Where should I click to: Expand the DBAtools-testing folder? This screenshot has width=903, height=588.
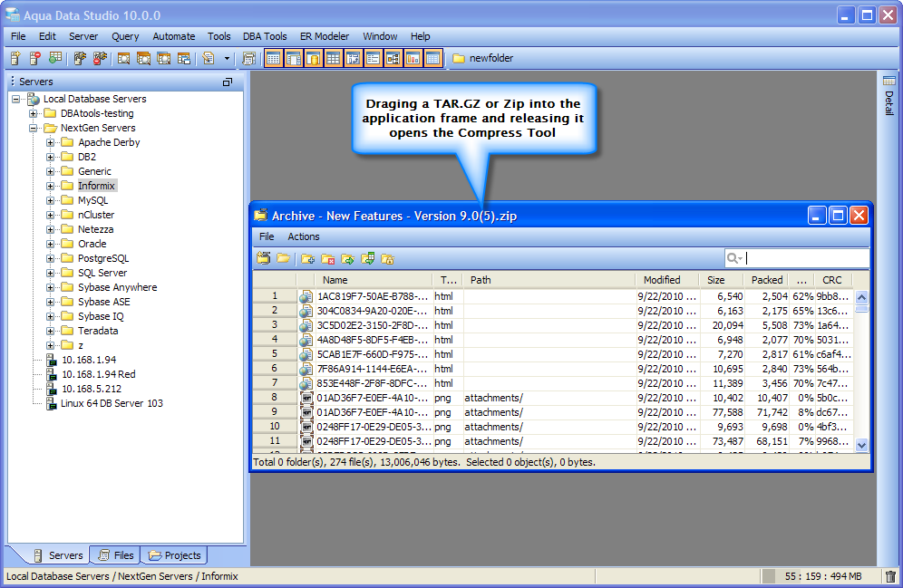pyautogui.click(x=34, y=113)
